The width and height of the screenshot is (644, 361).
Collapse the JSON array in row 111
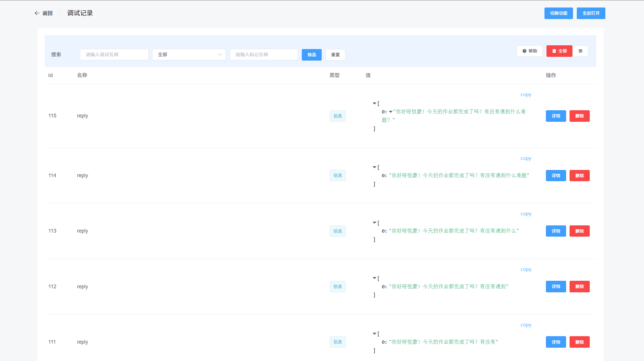point(374,334)
